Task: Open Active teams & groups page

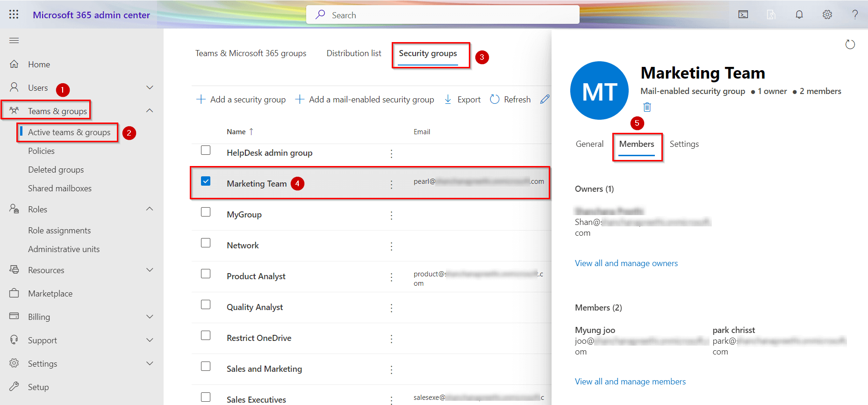Action: (x=69, y=132)
